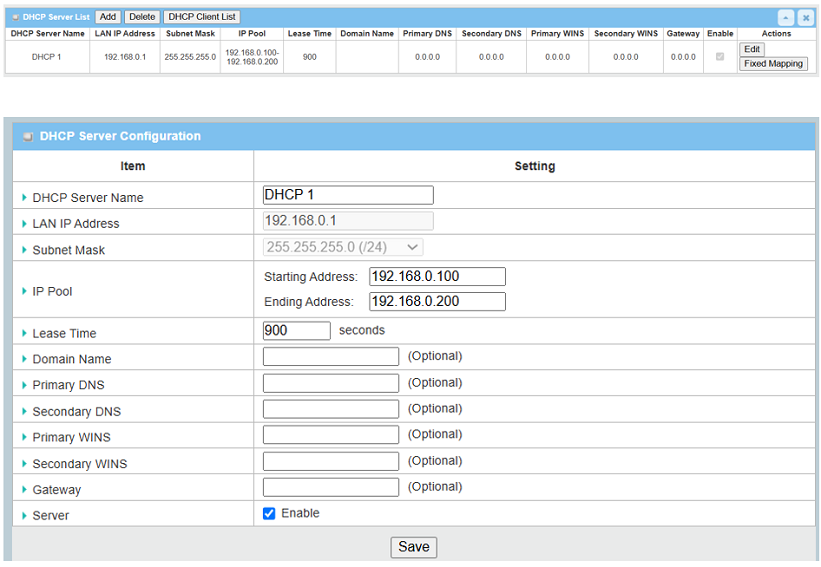Click the arrow beside DHCP Server Name
The image size is (821, 567).
pyautogui.click(x=24, y=197)
